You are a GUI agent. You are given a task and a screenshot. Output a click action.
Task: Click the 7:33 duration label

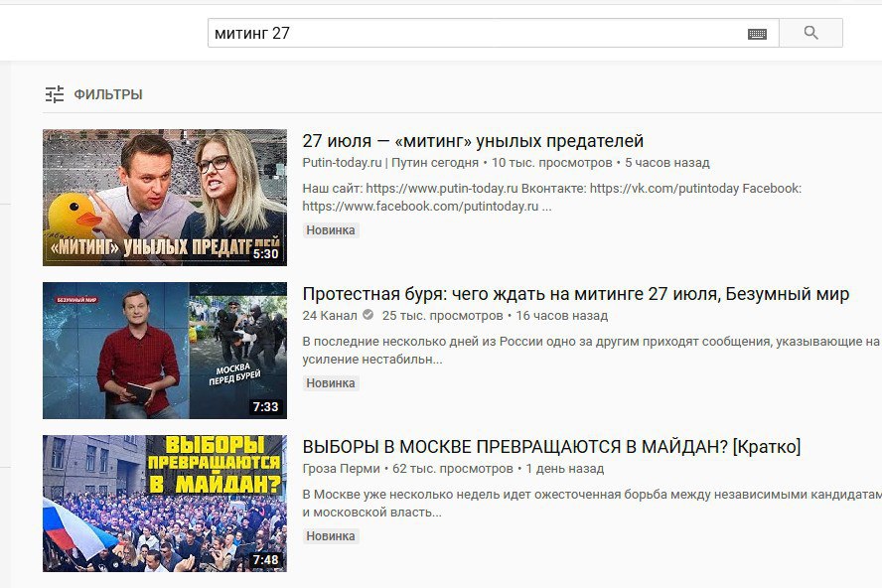click(265, 407)
